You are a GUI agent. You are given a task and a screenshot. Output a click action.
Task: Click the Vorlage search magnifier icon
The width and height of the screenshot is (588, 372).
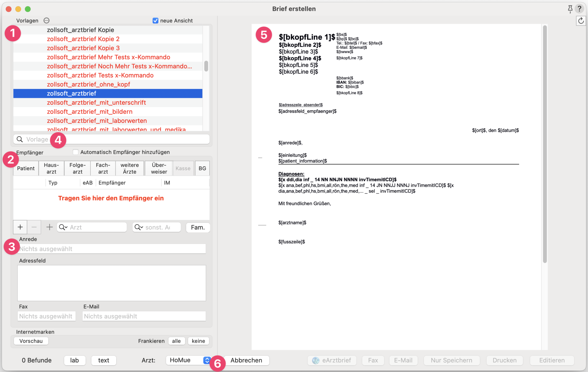click(20, 139)
